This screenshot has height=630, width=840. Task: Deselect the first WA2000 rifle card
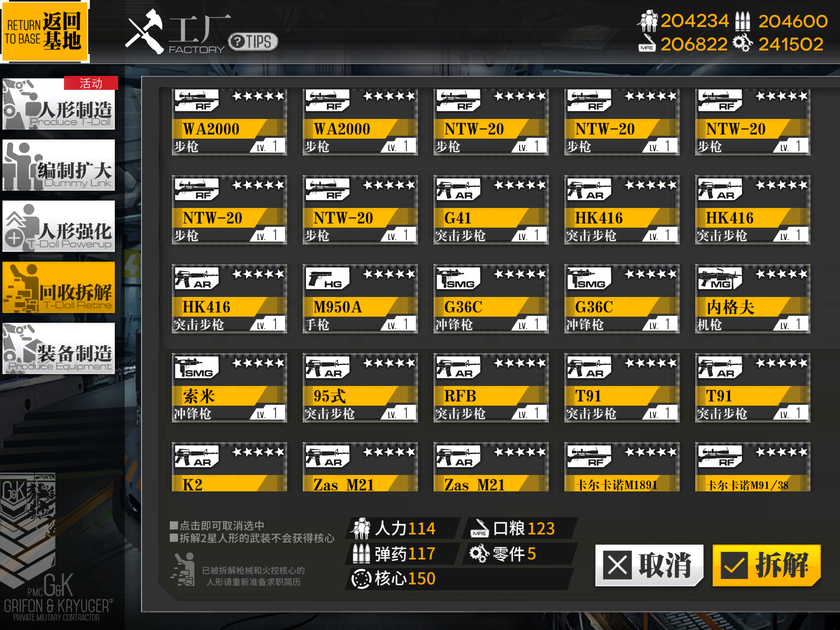(229, 122)
